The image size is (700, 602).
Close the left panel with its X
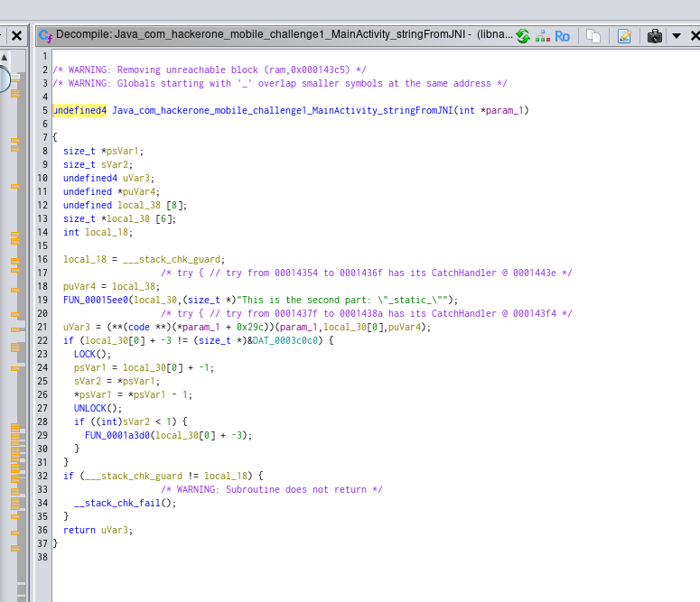(x=16, y=35)
